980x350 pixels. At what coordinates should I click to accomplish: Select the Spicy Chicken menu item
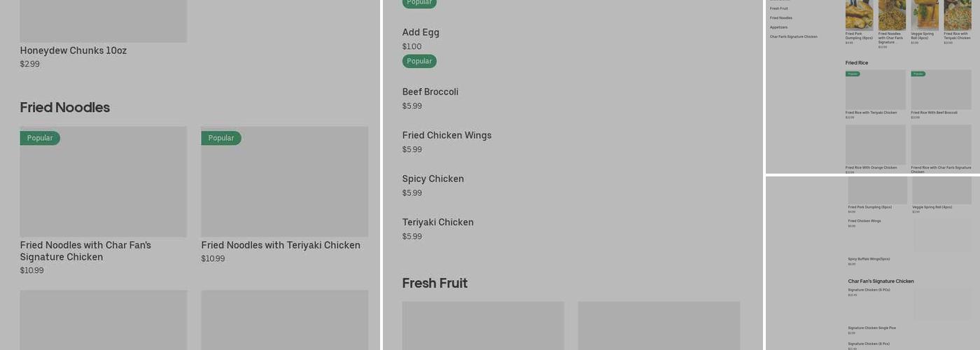[433, 178]
